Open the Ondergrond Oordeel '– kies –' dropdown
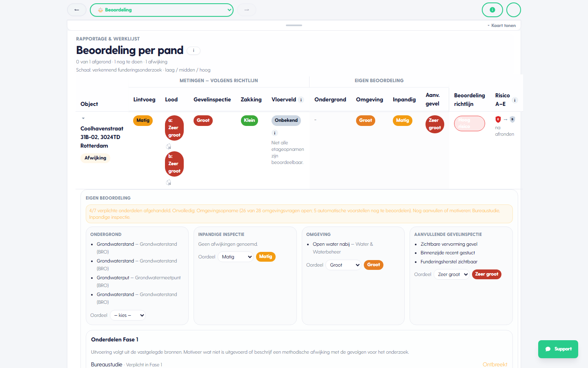 pyautogui.click(x=128, y=315)
